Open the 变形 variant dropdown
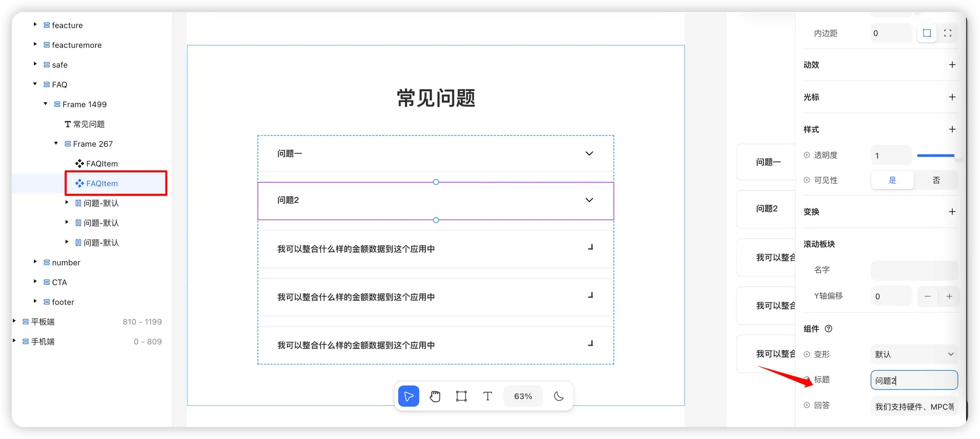Screen dimensions: 980x439 point(914,354)
